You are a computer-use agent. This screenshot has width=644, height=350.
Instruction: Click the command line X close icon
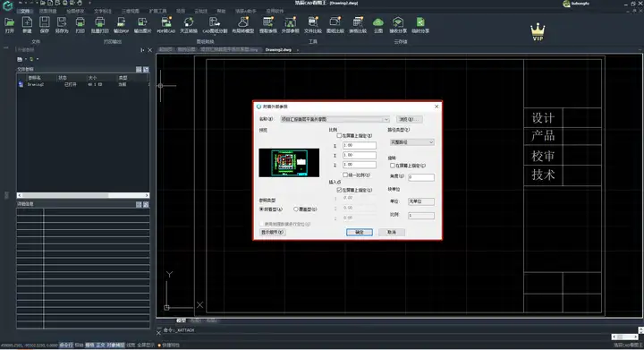pos(159,332)
